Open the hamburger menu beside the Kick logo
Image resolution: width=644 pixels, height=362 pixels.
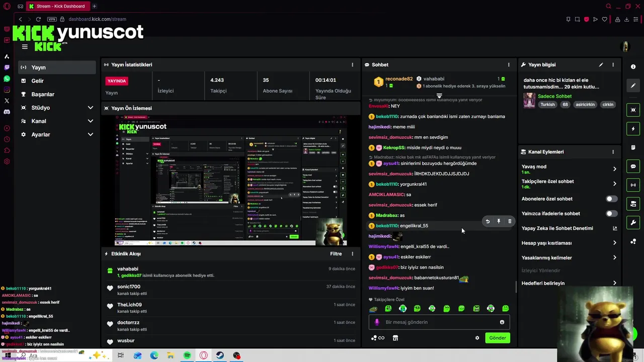25,47
